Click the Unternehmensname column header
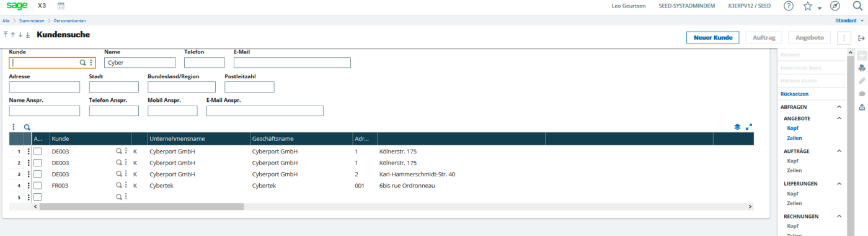Image resolution: width=868 pixels, height=236 pixels. pos(198,138)
